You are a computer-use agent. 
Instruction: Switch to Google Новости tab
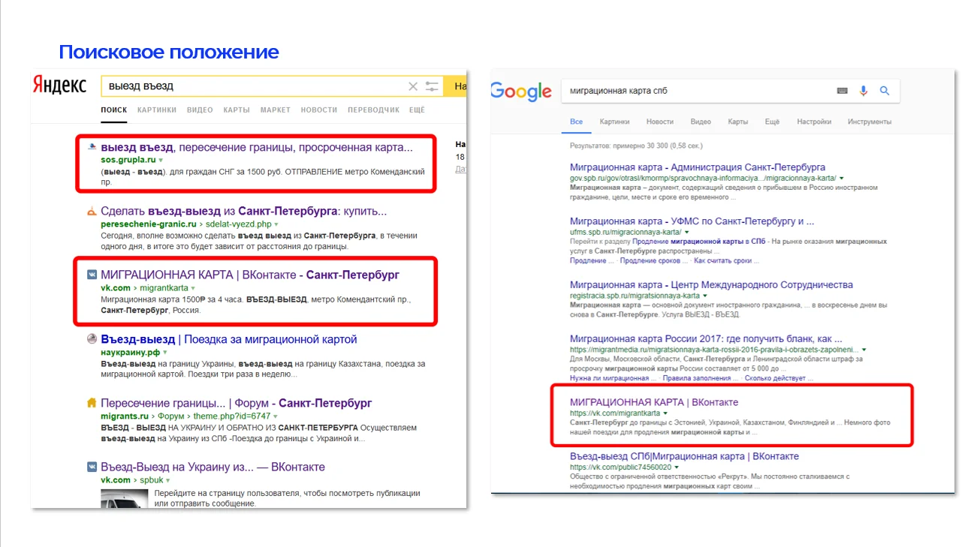(659, 122)
